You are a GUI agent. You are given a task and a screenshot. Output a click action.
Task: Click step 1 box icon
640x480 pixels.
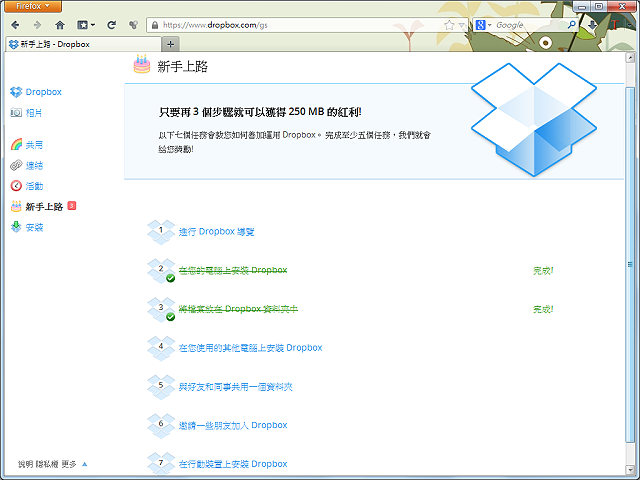click(x=161, y=232)
